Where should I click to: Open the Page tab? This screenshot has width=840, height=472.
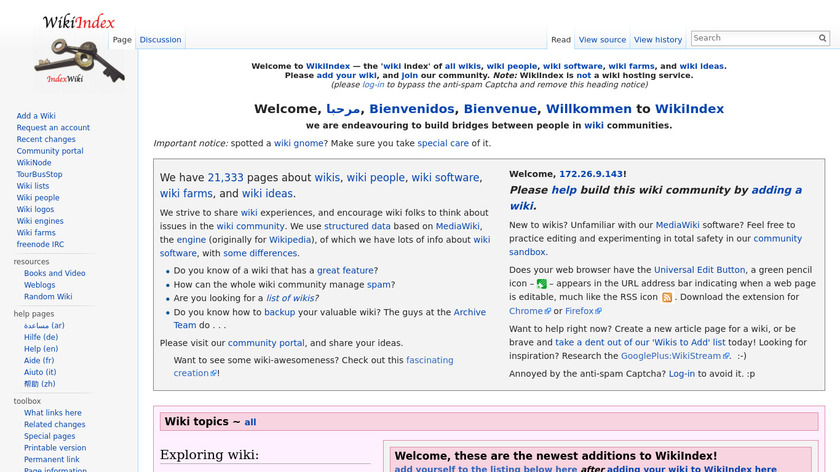(122, 40)
